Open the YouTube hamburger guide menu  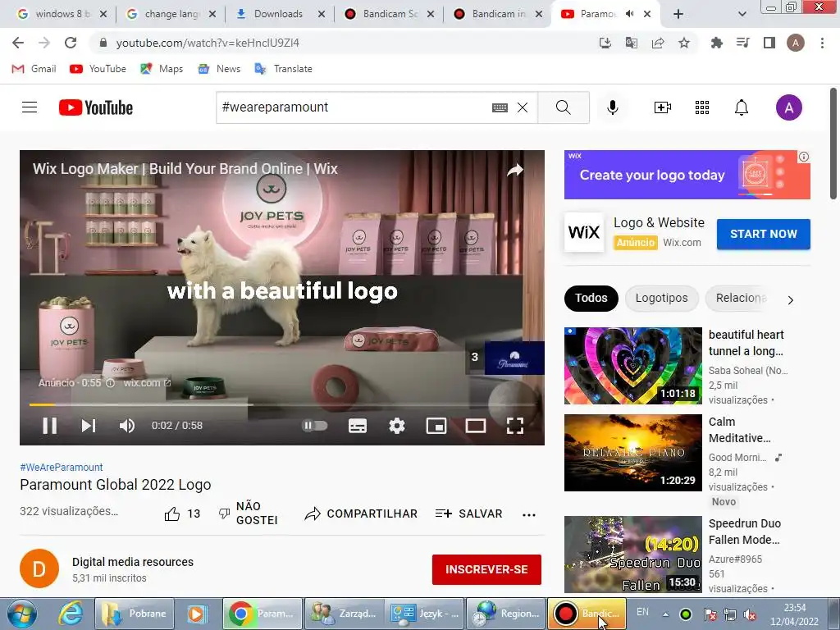click(x=30, y=107)
